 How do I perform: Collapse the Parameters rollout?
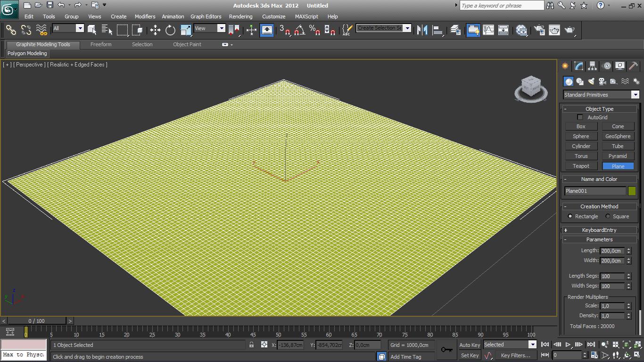(x=599, y=239)
